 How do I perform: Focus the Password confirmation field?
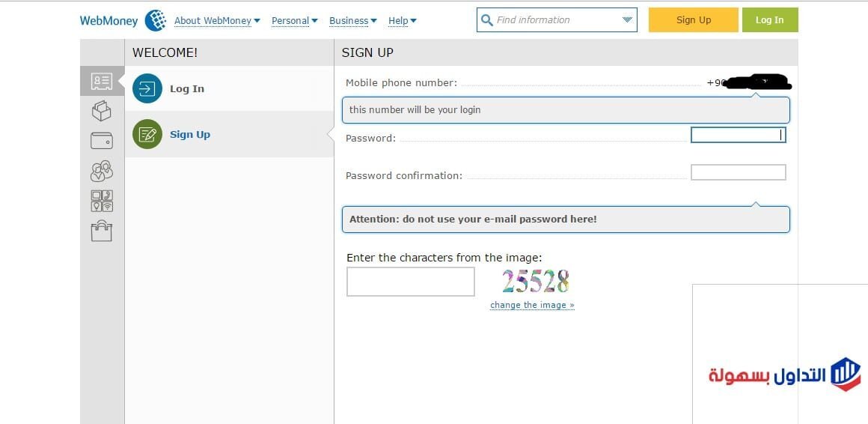click(x=738, y=172)
